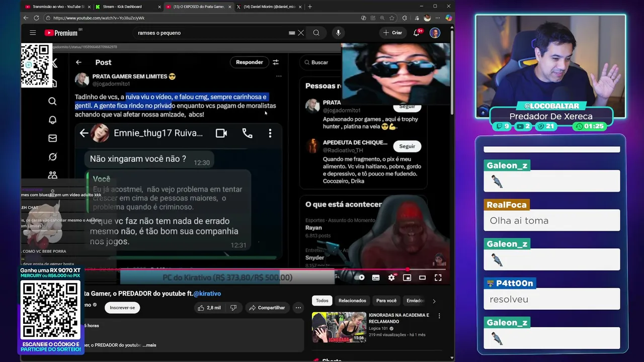The image size is (644, 362).
Task: Open the on-screen keyboard in search box
Action: (x=292, y=33)
